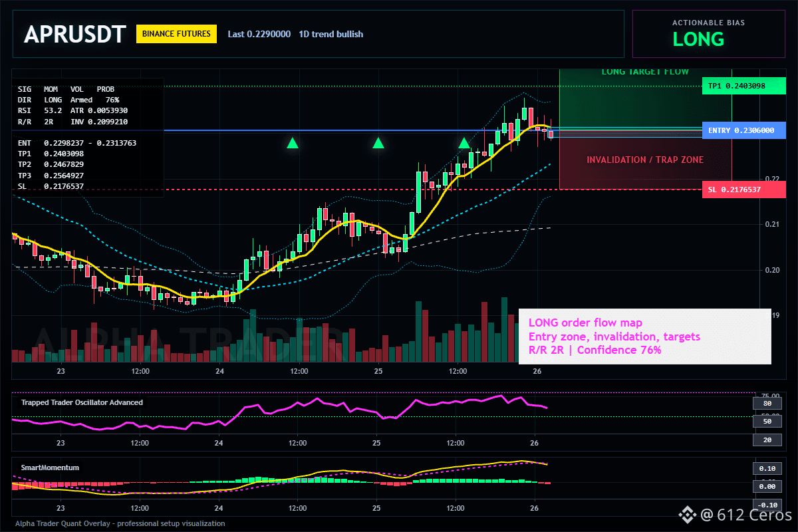This screenshot has width=798, height=532.
Task: Click the Alpha Trader Quant Overlay footer text
Action: (120, 523)
